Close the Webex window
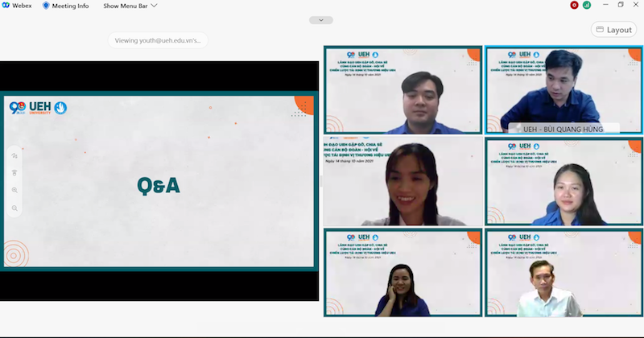Screen dimensions: 644x338 tap(636, 5)
